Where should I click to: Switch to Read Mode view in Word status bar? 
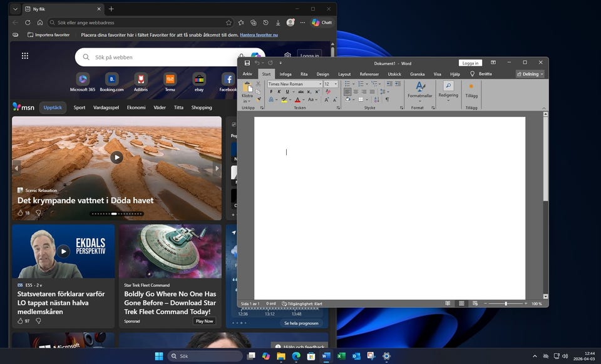click(447, 303)
